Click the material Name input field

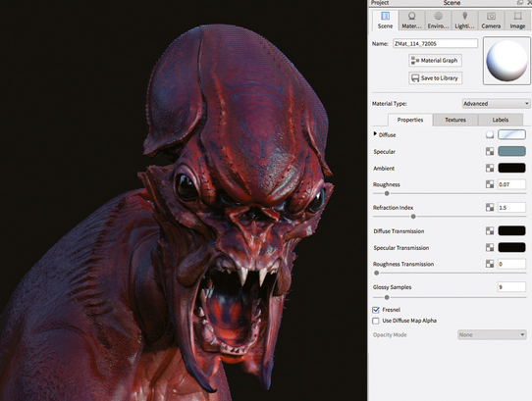point(435,43)
